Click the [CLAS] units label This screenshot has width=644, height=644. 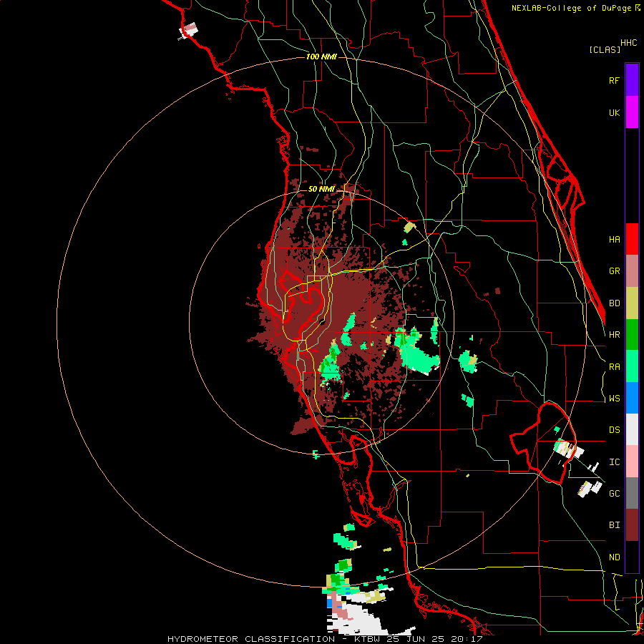(x=605, y=49)
